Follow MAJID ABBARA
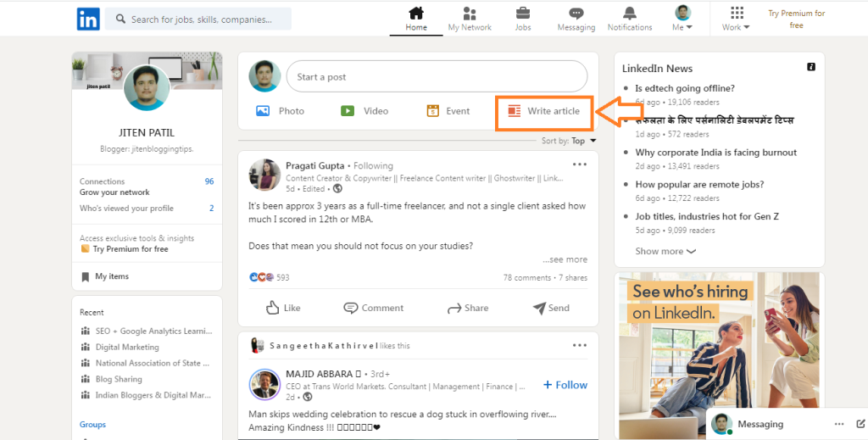The height and width of the screenshot is (440, 868). (565, 385)
